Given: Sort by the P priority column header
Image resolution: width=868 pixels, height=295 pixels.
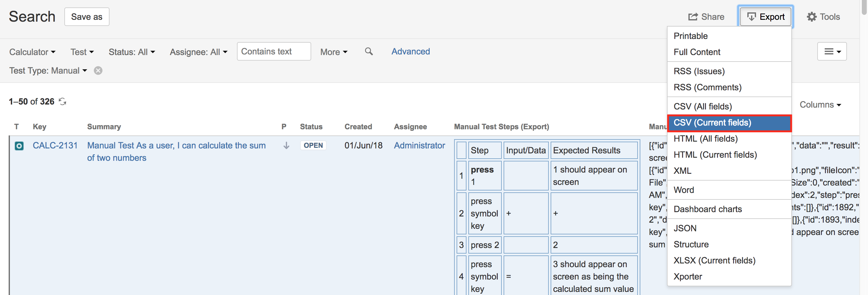Looking at the screenshot, I should (x=284, y=126).
